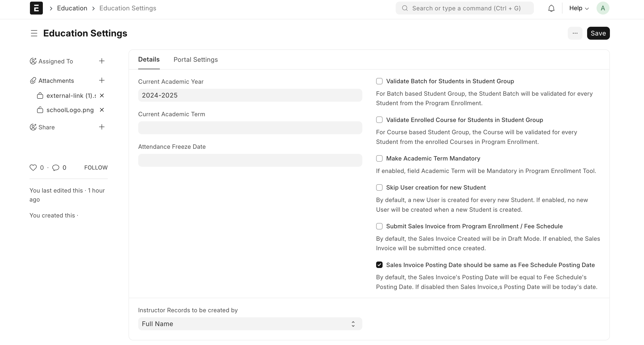
Task: Click Education Settings breadcrumb item
Action: click(x=128, y=8)
